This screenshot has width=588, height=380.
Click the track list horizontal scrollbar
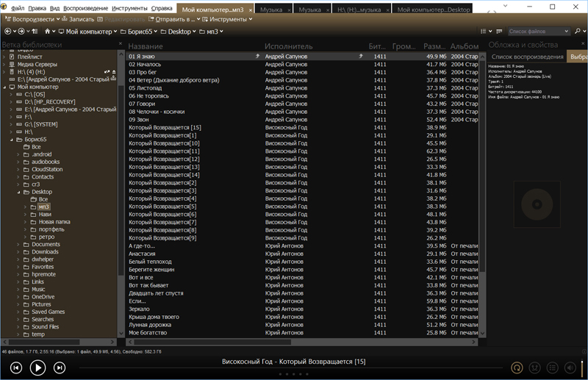tap(212, 342)
